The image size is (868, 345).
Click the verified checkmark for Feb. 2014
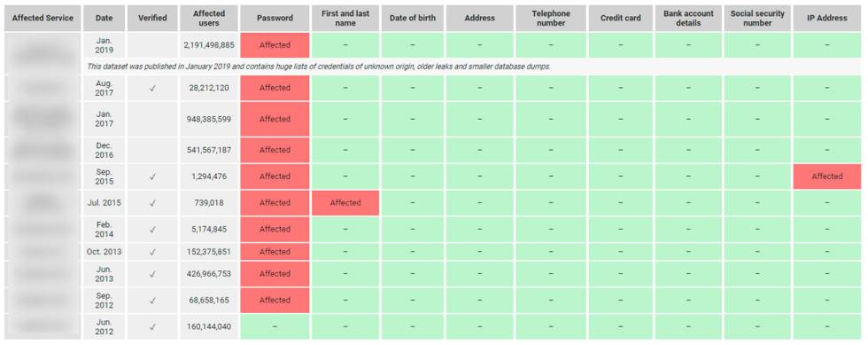point(152,229)
